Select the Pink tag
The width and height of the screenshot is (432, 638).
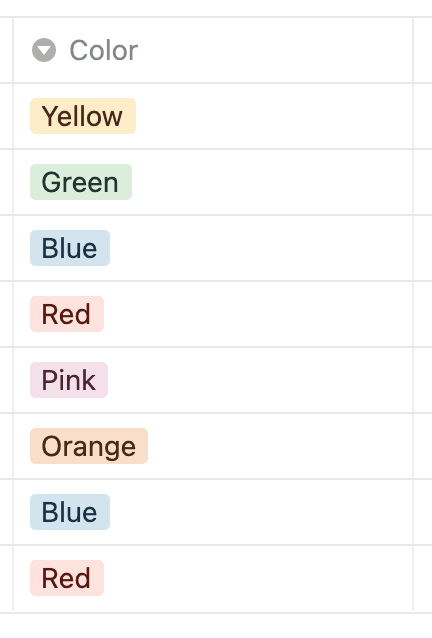click(x=69, y=380)
